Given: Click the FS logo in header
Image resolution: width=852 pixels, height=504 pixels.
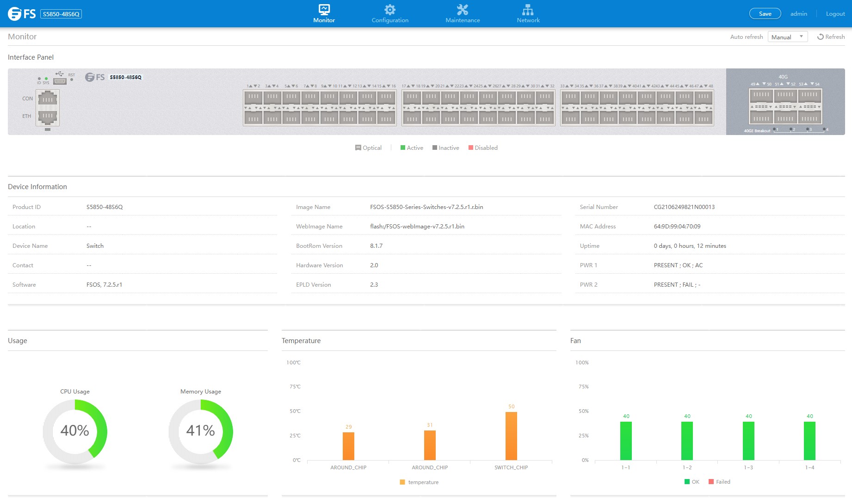Looking at the screenshot, I should click(22, 14).
